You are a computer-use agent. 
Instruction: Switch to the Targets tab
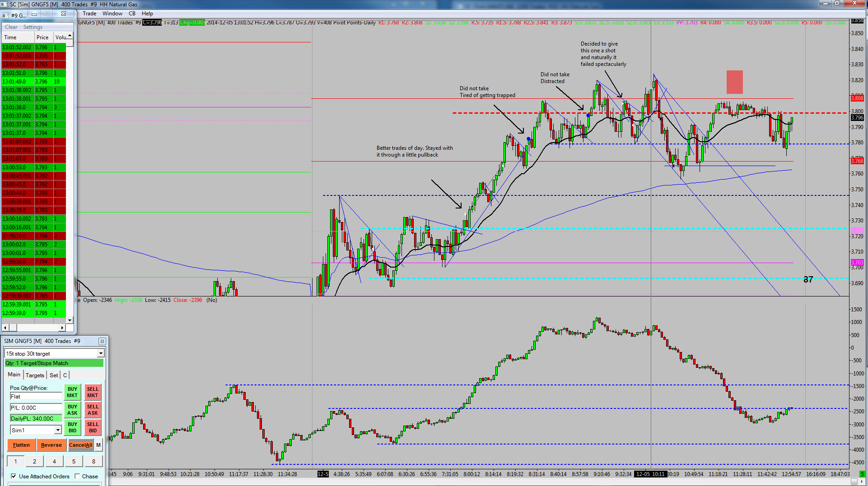(x=35, y=375)
